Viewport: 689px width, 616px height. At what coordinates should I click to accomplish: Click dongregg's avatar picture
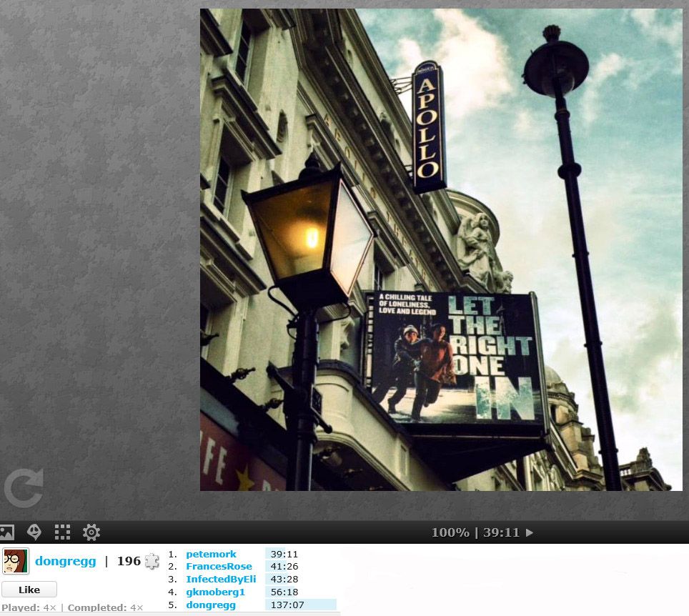pos(16,562)
